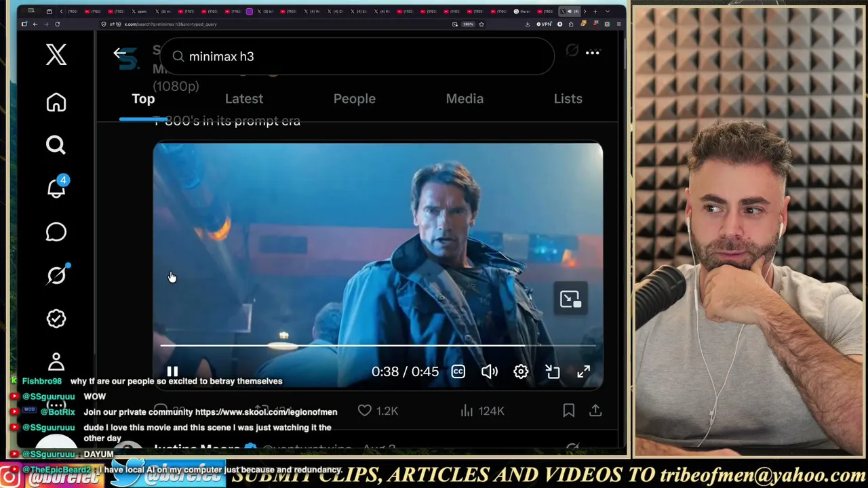This screenshot has height=488, width=868.
Task: Bookmark this post
Action: click(569, 410)
